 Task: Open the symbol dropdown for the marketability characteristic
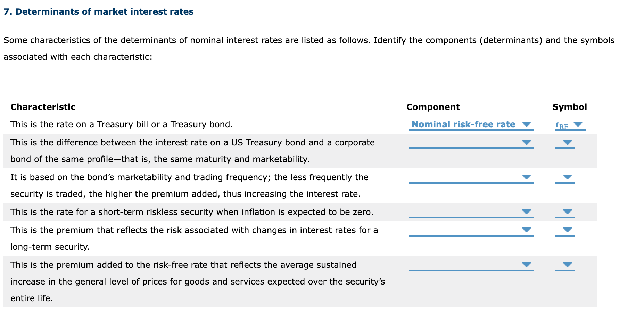pyautogui.click(x=566, y=177)
